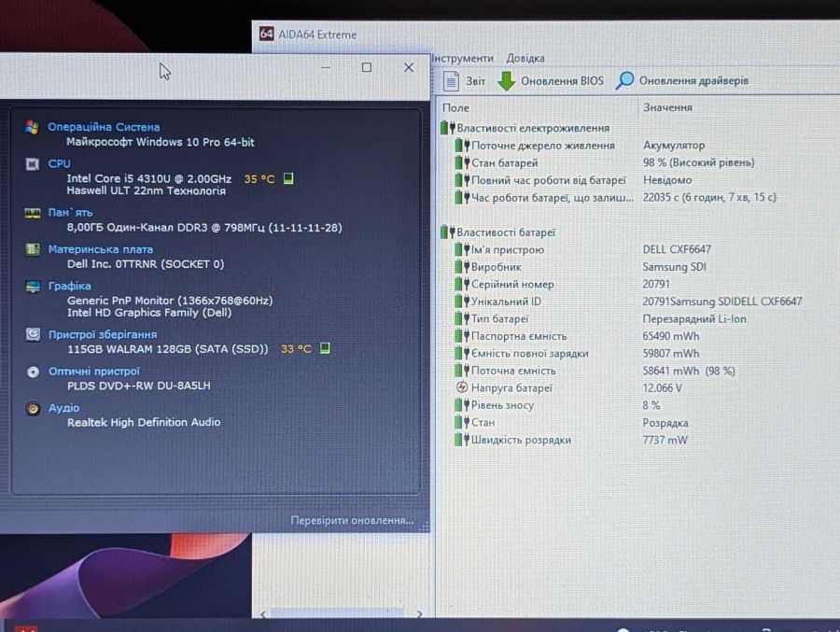Click the Звіт report toolbar button

pyautogui.click(x=464, y=81)
